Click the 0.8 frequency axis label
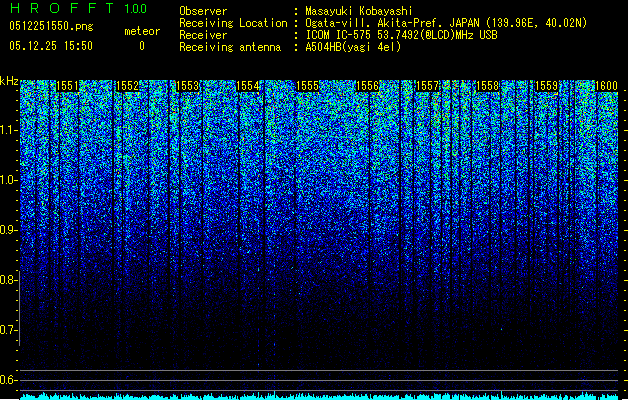 pos(8,280)
